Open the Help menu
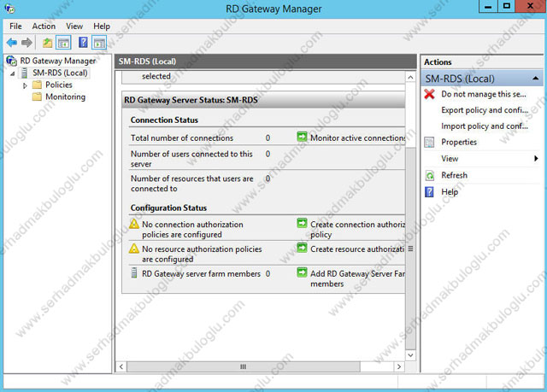 102,26
